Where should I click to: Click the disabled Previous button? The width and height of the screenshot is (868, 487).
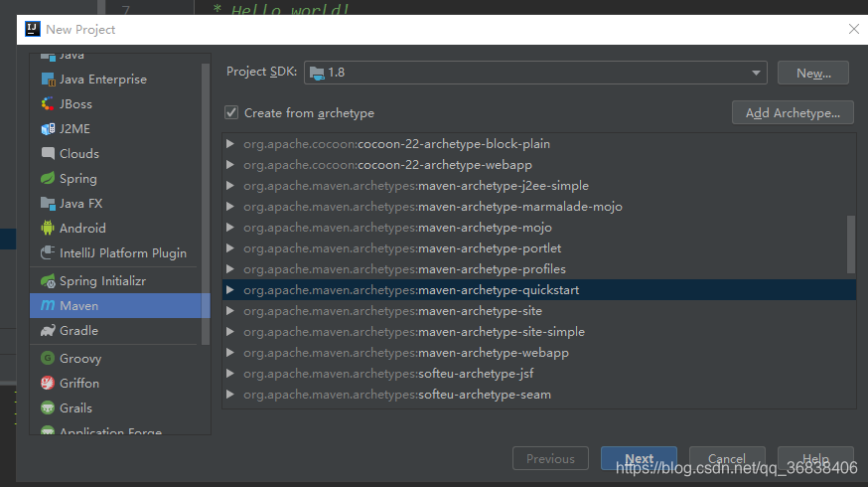[x=550, y=458]
